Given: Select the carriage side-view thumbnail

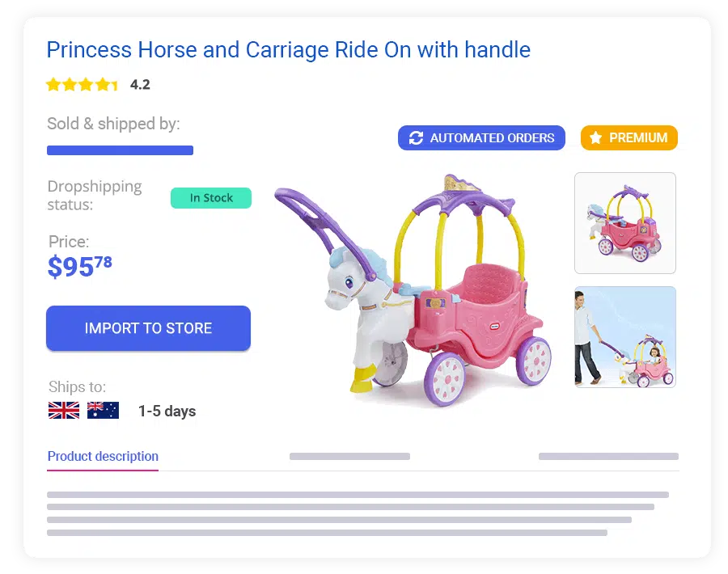Looking at the screenshot, I should tap(625, 223).
